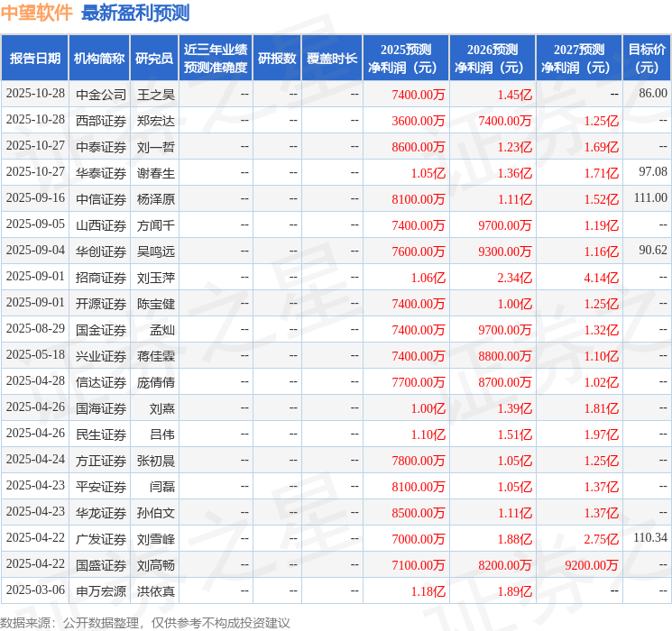The image size is (672, 631).
Task: Click the 2027预测净利润 column header
Action: (x=579, y=59)
